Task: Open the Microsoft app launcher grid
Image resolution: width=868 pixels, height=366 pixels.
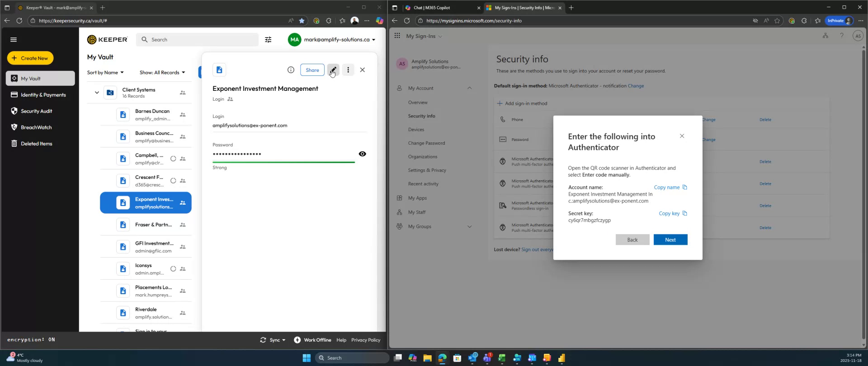Action: (397, 36)
